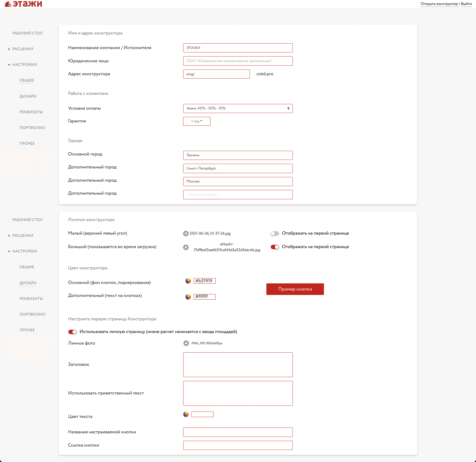The height and width of the screenshot is (462, 476).
Task: Toggle use personal page switch
Action: point(72,332)
